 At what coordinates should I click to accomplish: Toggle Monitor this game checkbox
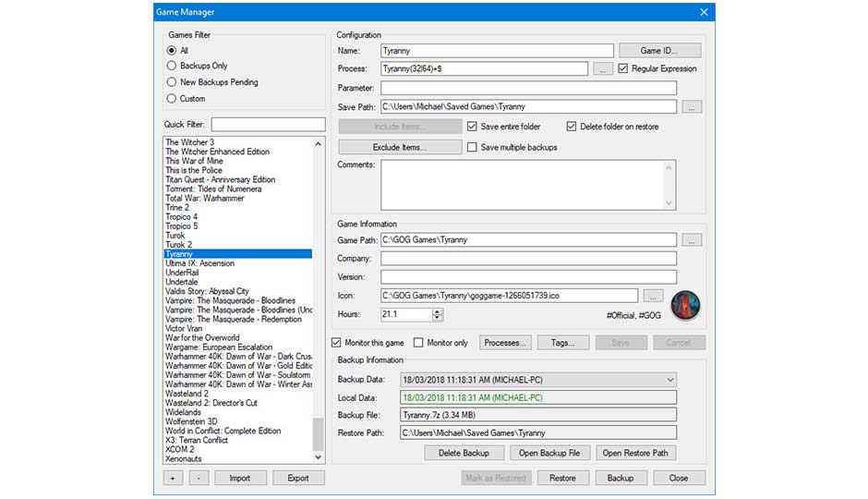click(x=336, y=343)
